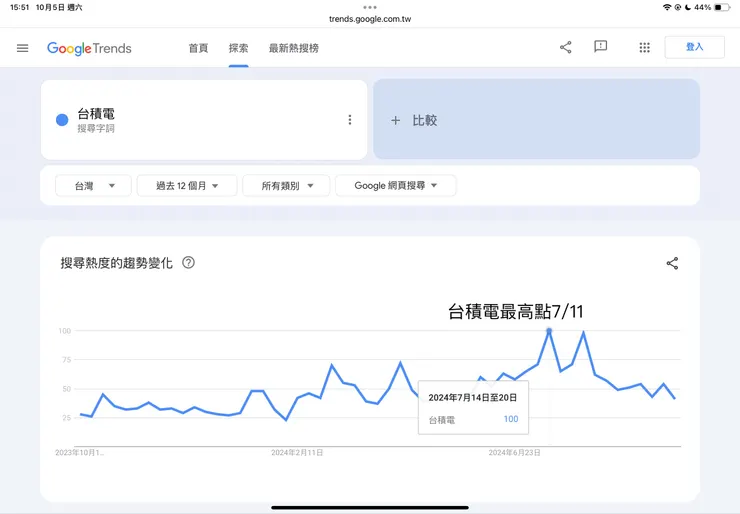Share the interest-over-time chart
The image size is (740, 514).
pos(672,263)
